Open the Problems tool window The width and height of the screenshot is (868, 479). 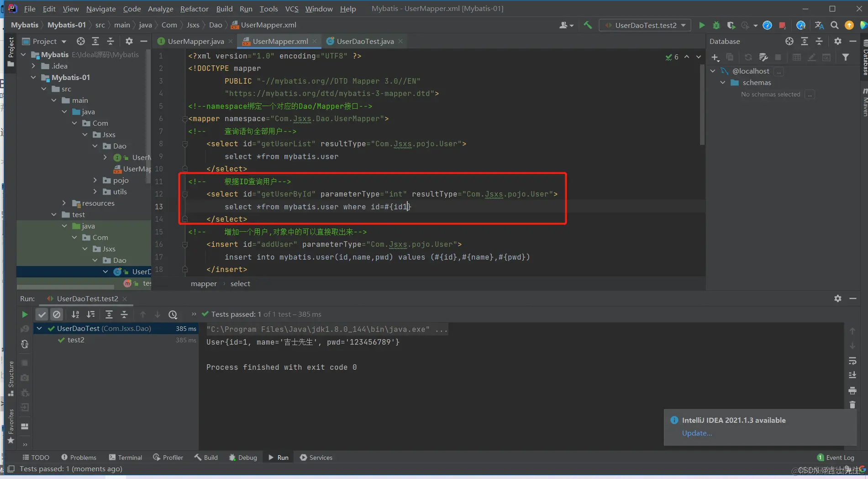(x=79, y=458)
